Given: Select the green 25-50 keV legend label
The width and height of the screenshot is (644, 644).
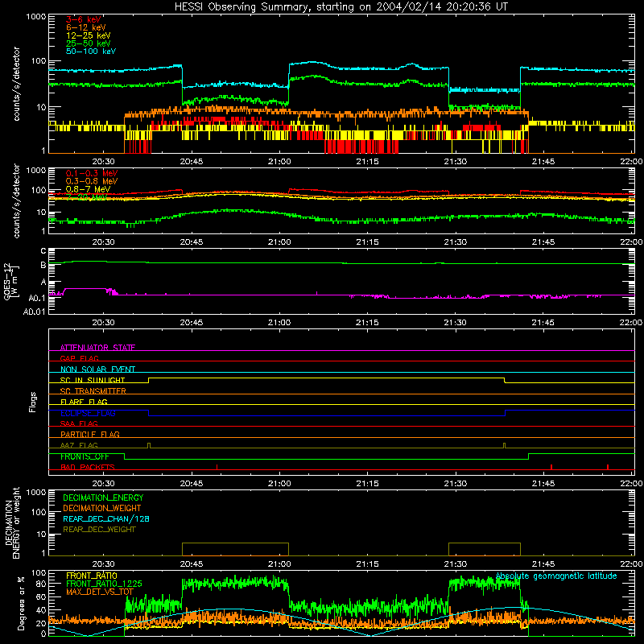Looking at the screenshot, I should [x=89, y=43].
